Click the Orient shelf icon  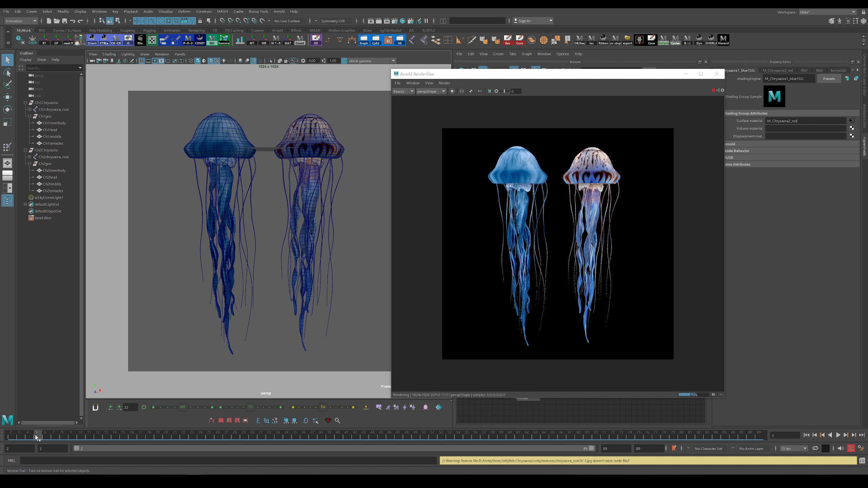pos(92,40)
